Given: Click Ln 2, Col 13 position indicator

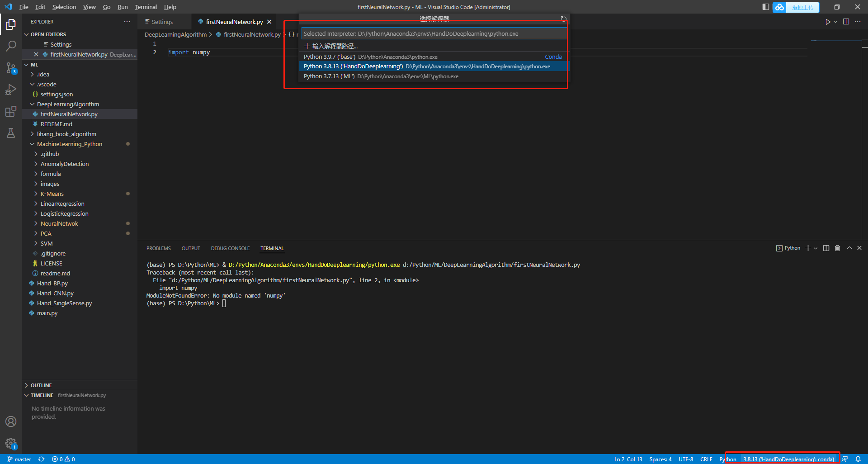Looking at the screenshot, I should (x=628, y=459).
